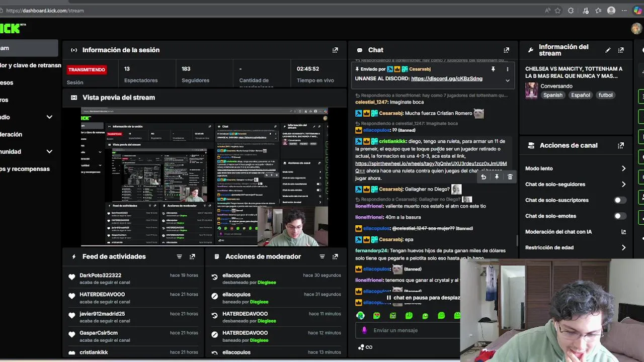
Task: Click Diegleee on the desbaneado 30 segundos entry
Action: pos(267,283)
